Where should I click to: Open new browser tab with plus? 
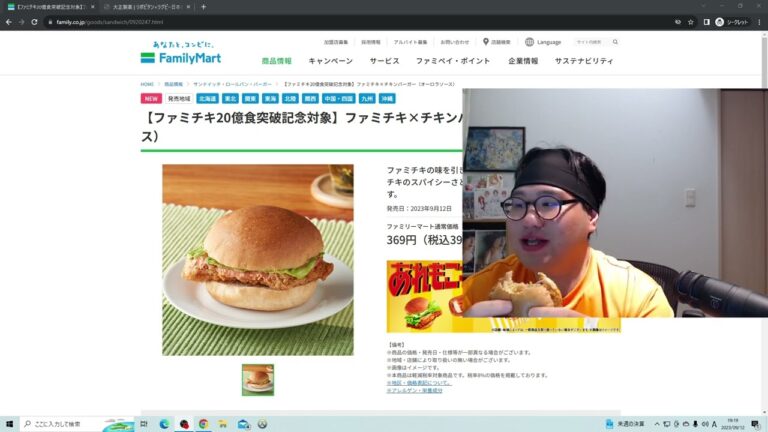[203, 7]
